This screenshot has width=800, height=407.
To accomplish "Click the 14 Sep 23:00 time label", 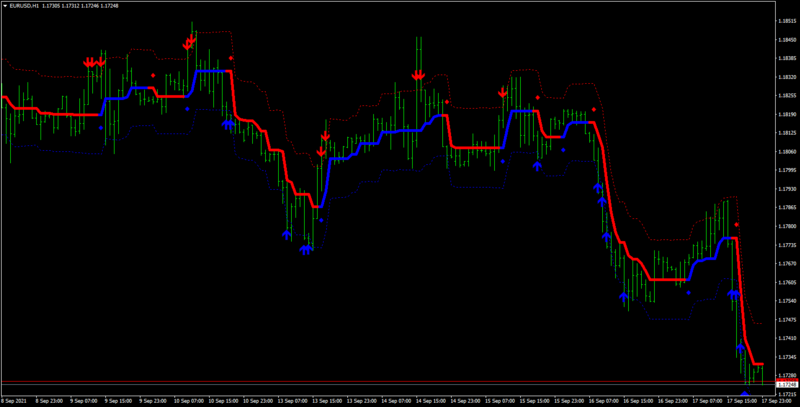I will [466, 401].
